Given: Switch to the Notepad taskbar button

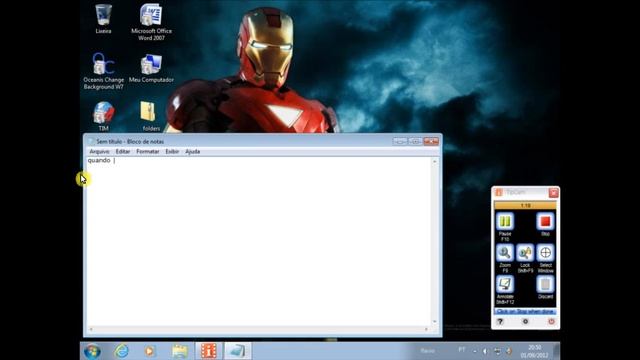Looking at the screenshot, I should 238,351.
